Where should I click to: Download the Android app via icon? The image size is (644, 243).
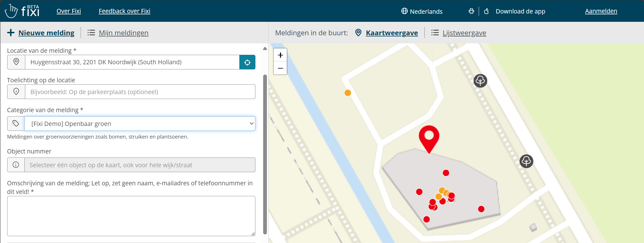[x=471, y=11]
